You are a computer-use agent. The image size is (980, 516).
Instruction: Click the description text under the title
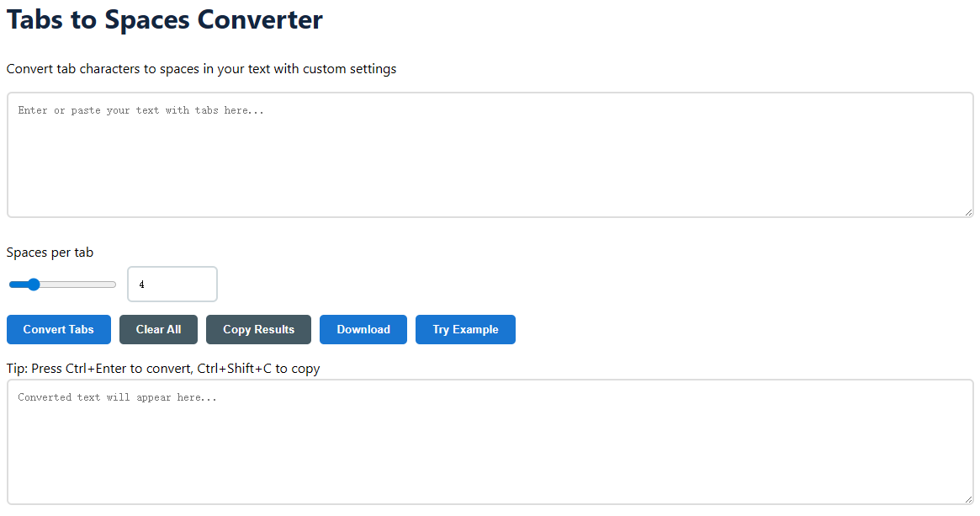point(201,69)
